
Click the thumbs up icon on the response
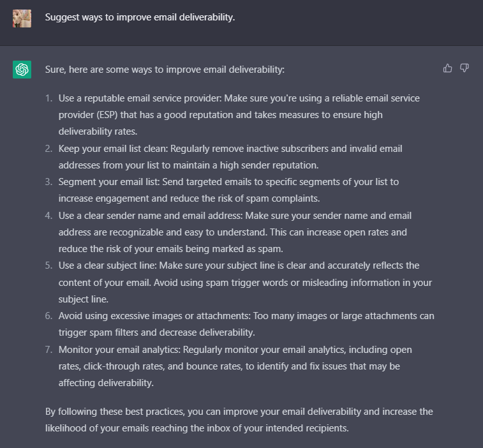447,68
